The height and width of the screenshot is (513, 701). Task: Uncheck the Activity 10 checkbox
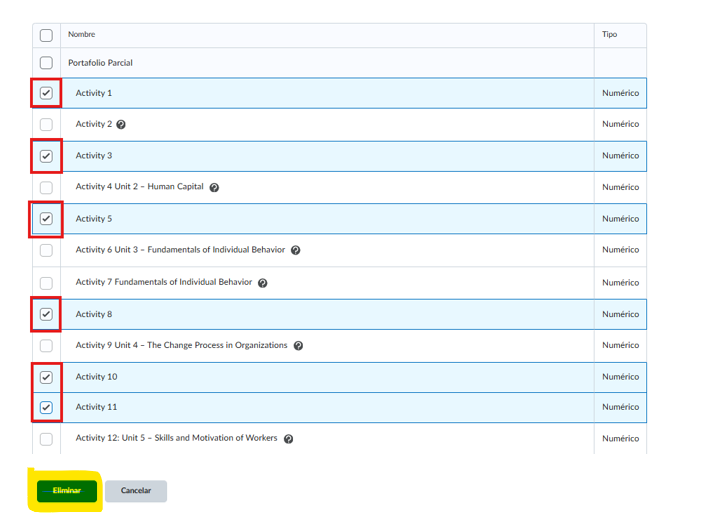point(46,377)
